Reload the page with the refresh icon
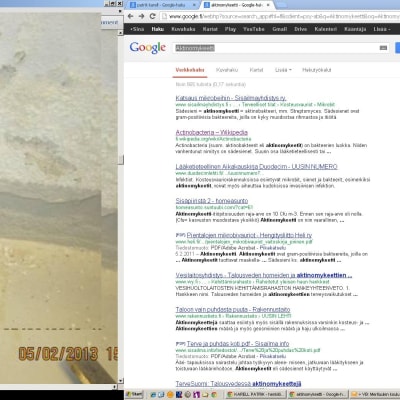The image size is (400, 400). (153, 16)
